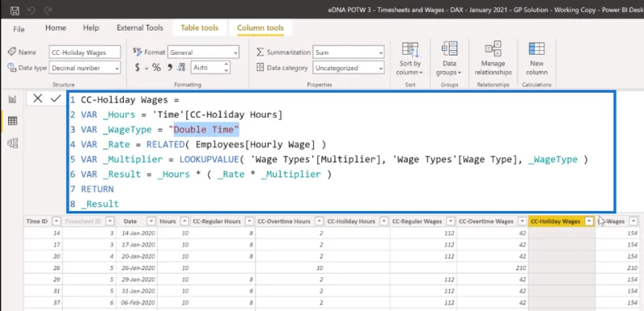This screenshot has height=311, width=644.
Task: Edit the column Name input field
Action: pos(85,52)
